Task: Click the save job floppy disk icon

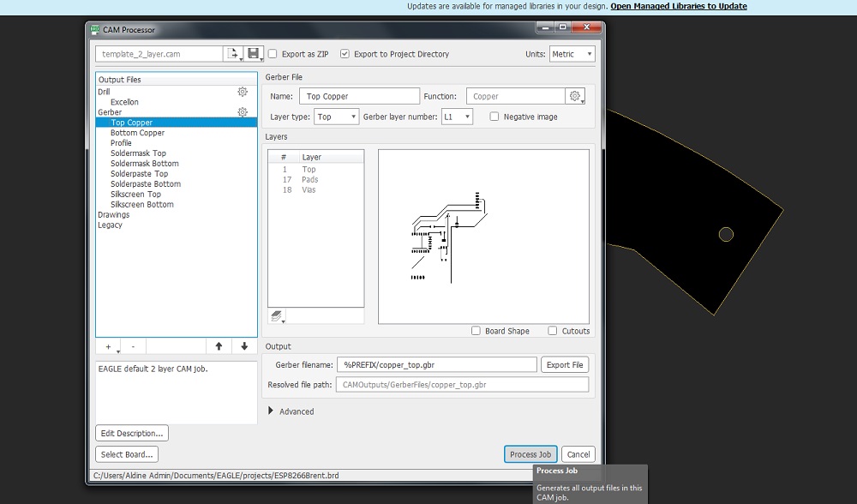Action: click(254, 53)
